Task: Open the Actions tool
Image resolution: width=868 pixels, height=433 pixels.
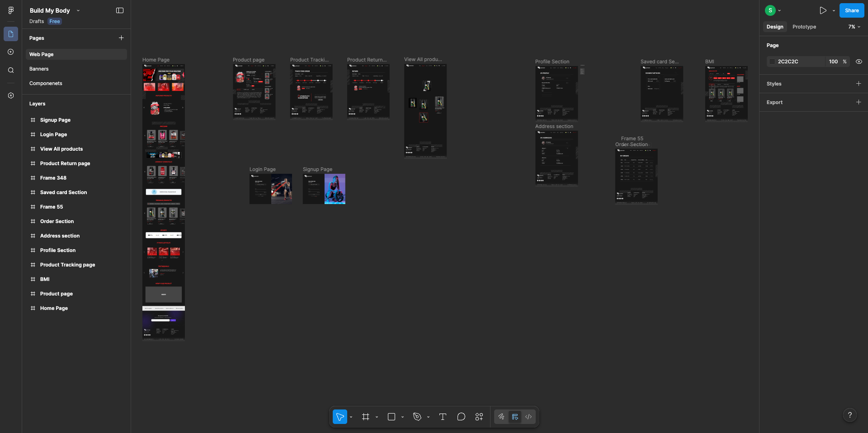Action: point(479,417)
